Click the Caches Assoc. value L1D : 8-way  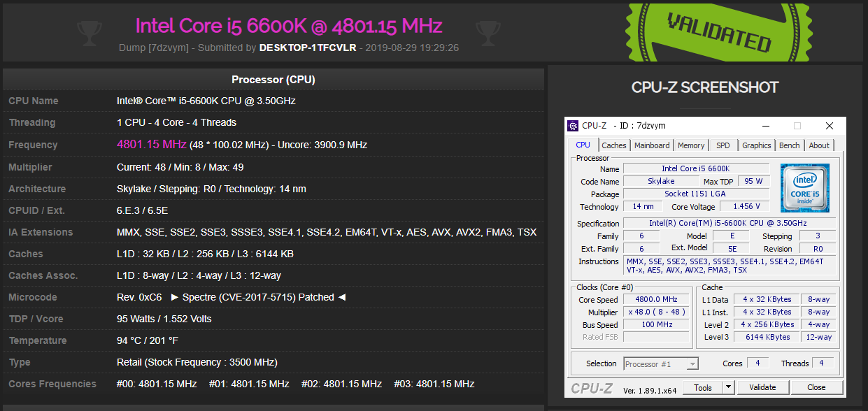[199, 275]
